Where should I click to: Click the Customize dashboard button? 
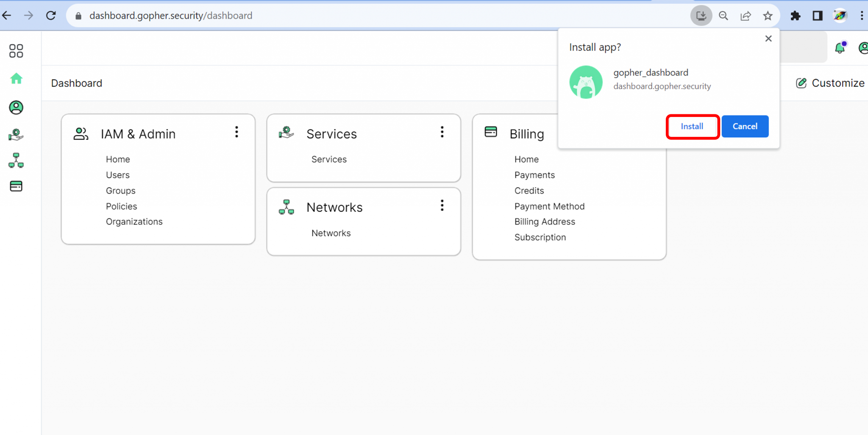[x=830, y=83]
